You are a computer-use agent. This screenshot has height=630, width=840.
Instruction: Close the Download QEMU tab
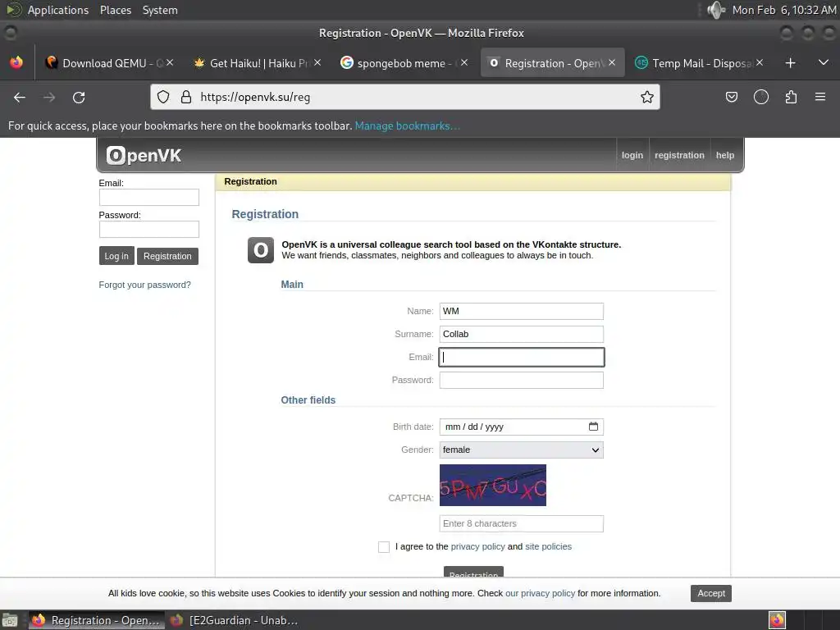tap(170, 62)
